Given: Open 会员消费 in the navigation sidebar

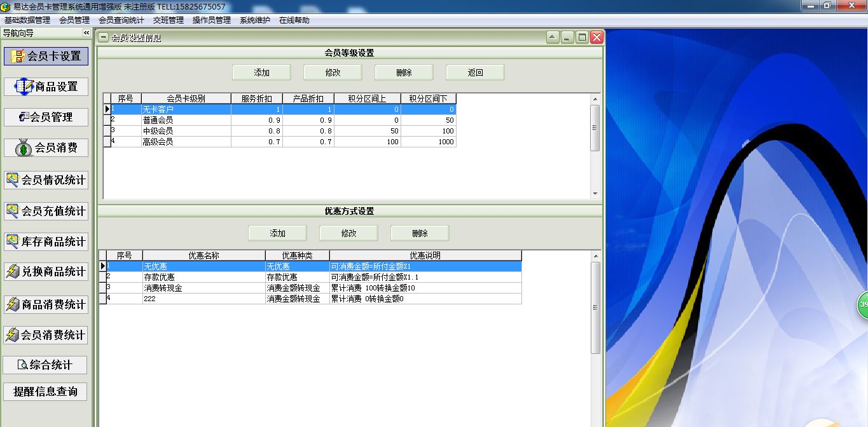Looking at the screenshot, I should (46, 147).
